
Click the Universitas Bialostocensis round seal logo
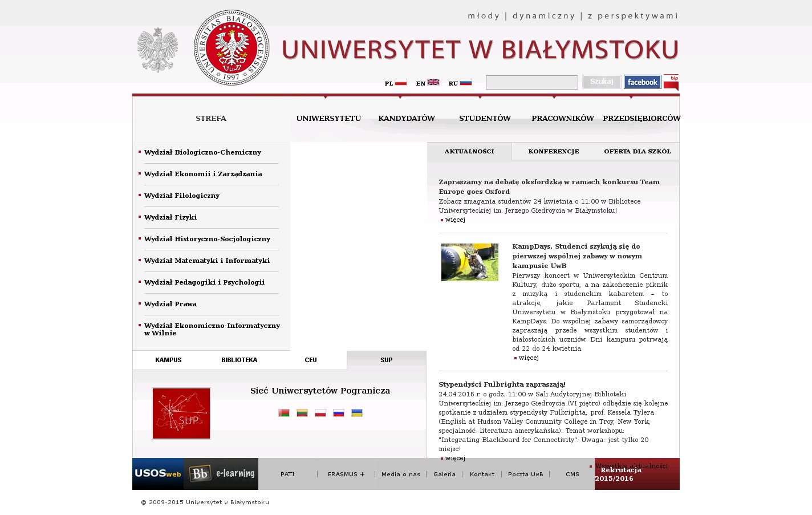232,47
